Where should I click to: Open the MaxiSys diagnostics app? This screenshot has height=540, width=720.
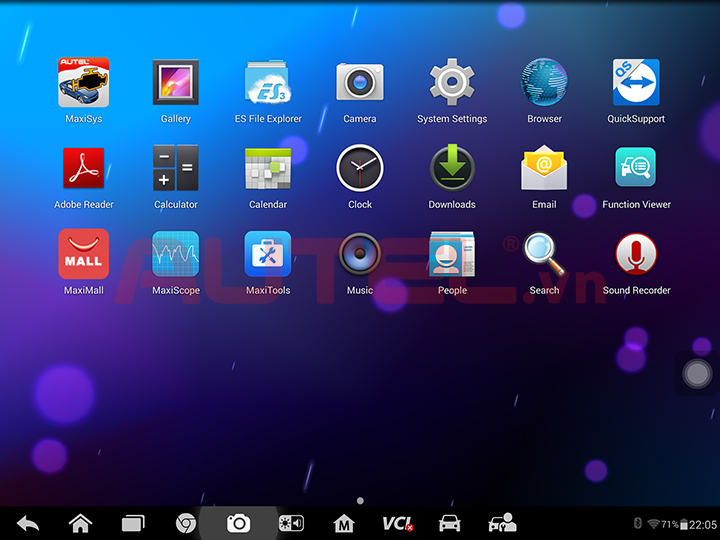84,83
